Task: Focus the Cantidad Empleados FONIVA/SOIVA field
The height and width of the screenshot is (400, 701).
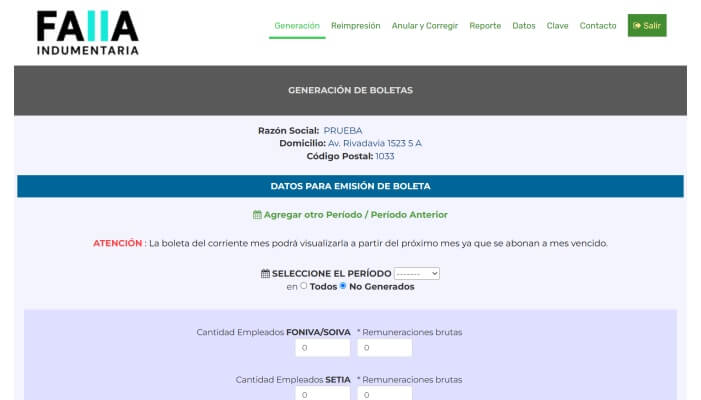Action: (322, 348)
